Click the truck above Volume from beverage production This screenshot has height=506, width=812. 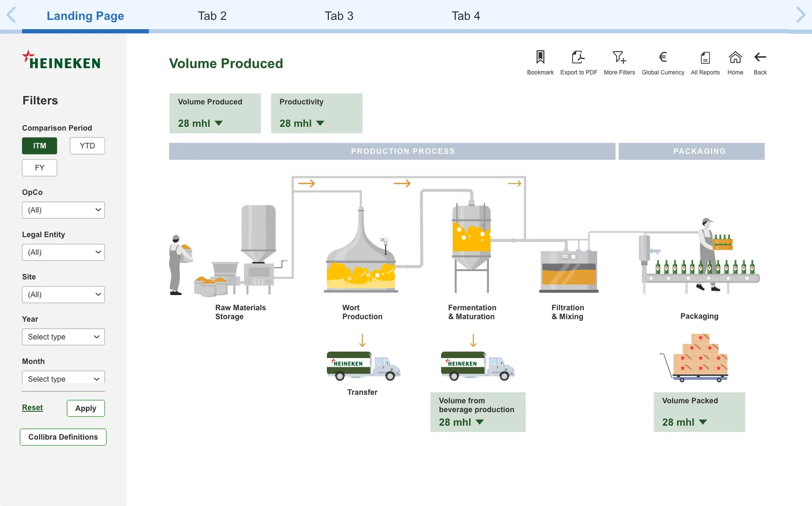[478, 366]
